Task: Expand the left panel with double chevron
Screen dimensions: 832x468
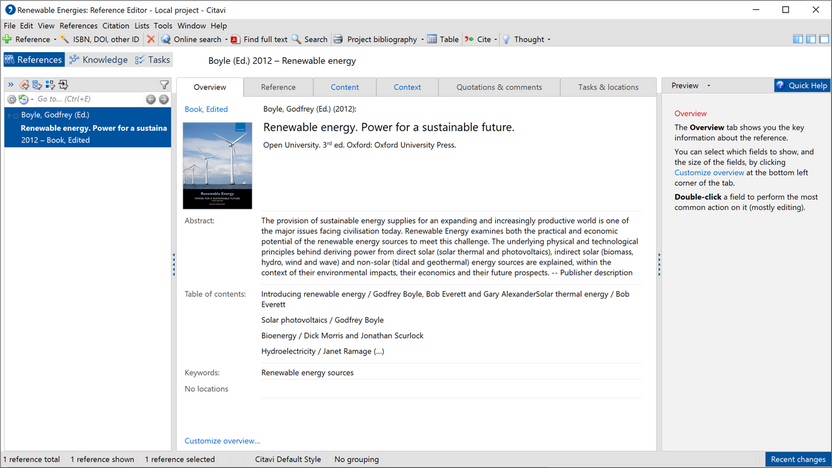Action: [x=11, y=85]
